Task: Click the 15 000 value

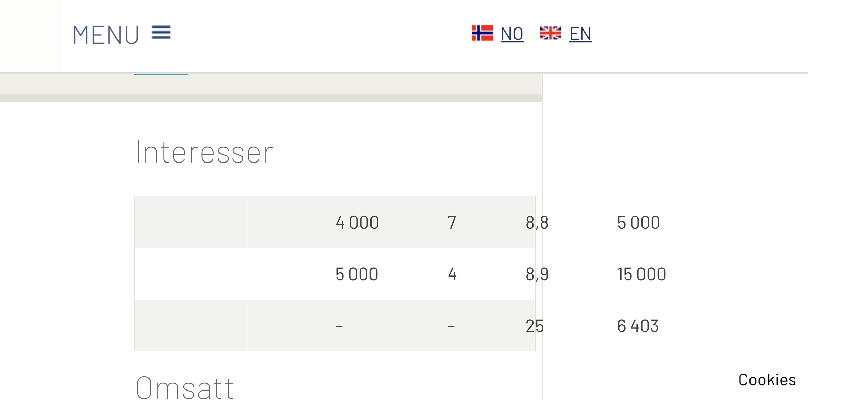Action: [x=641, y=274]
